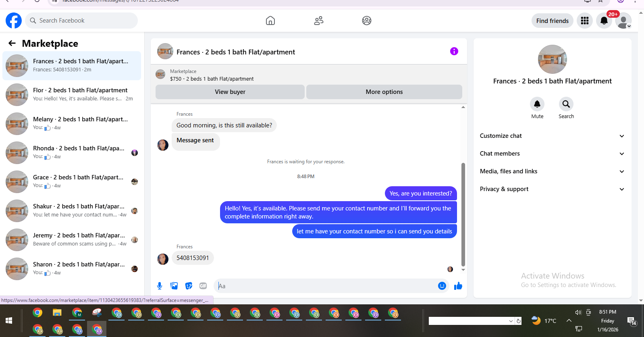644x337 pixels.
Task: Open the Sharon conversation in the list
Action: tap(72, 269)
